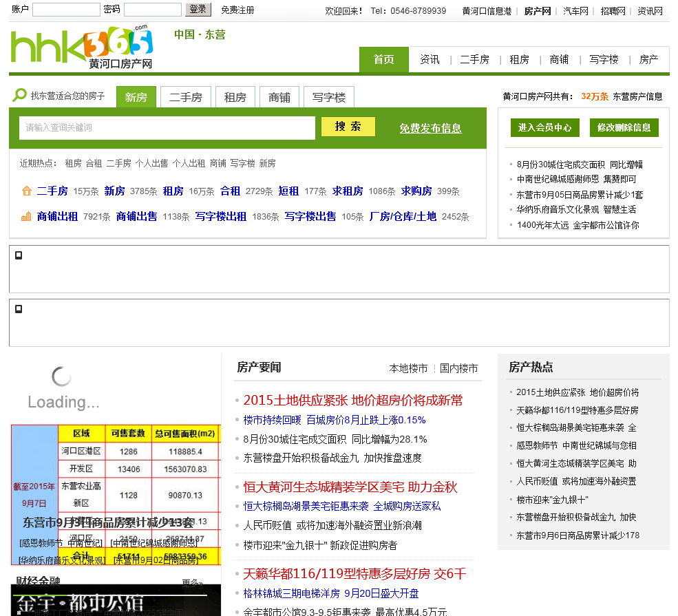This screenshot has width=678, height=616.
Task: Switch to the 商铺 search tab
Action: 279,97
